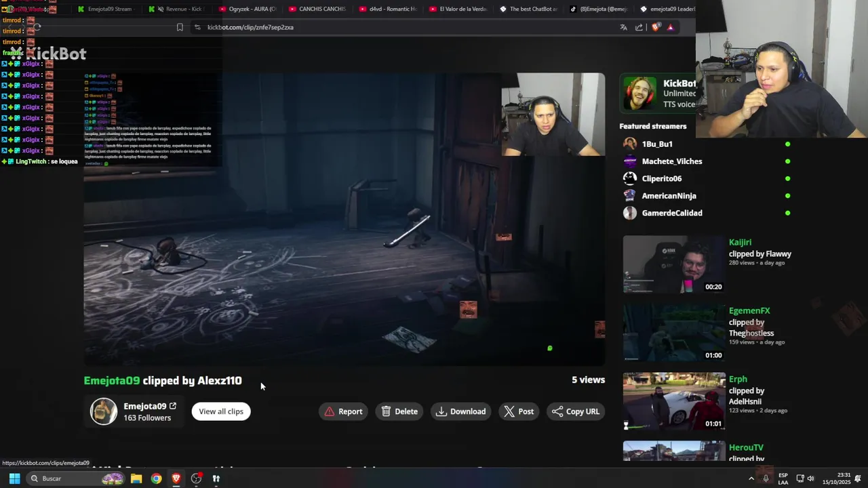Click the clip video player
Viewport: 868px width, 488px height.
pos(344,220)
